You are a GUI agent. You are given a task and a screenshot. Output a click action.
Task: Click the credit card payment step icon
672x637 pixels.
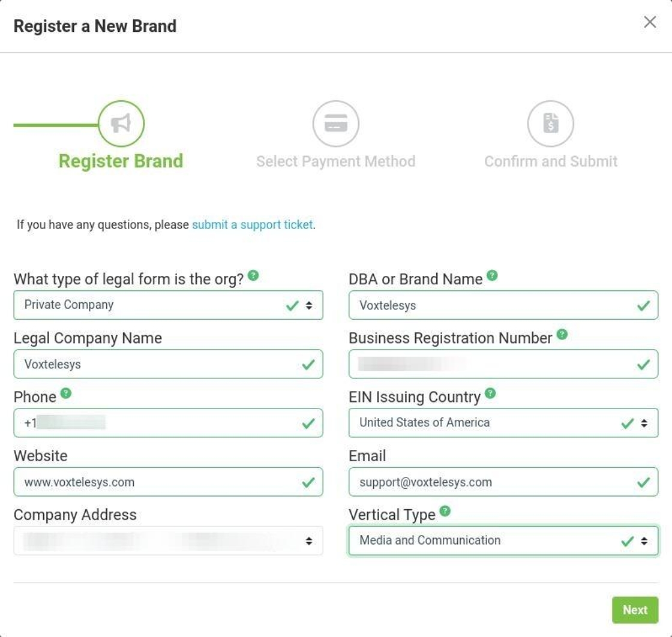[335, 124]
